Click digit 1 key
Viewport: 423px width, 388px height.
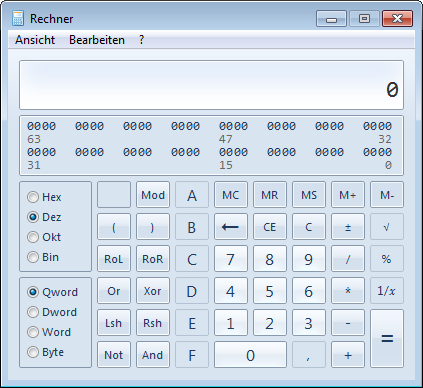231,323
